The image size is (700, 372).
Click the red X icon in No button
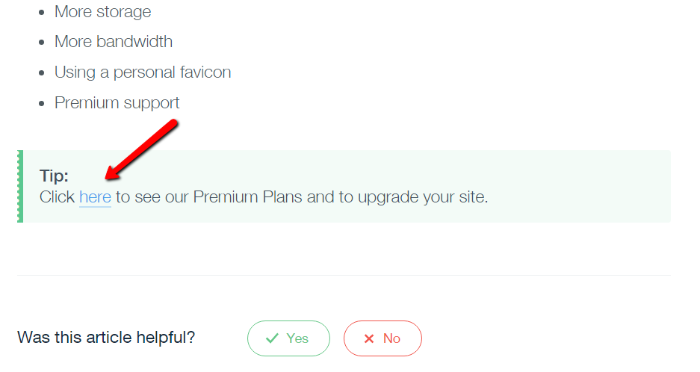369,339
